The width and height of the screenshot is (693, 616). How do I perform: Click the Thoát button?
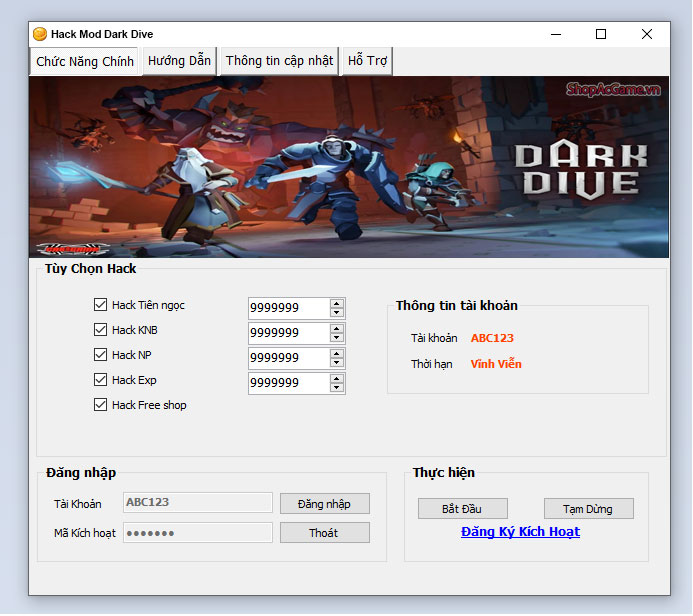coord(324,533)
